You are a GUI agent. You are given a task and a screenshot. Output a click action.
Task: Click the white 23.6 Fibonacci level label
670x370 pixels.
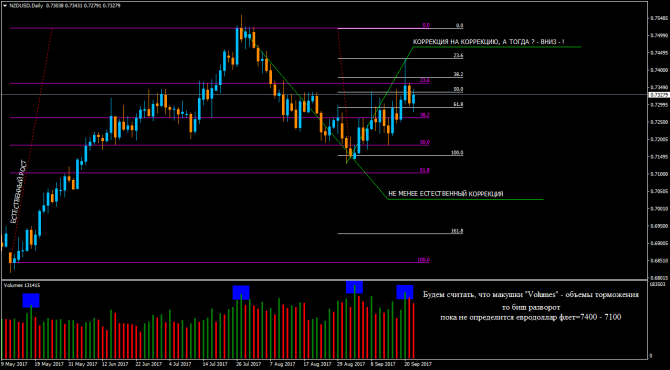(x=458, y=56)
